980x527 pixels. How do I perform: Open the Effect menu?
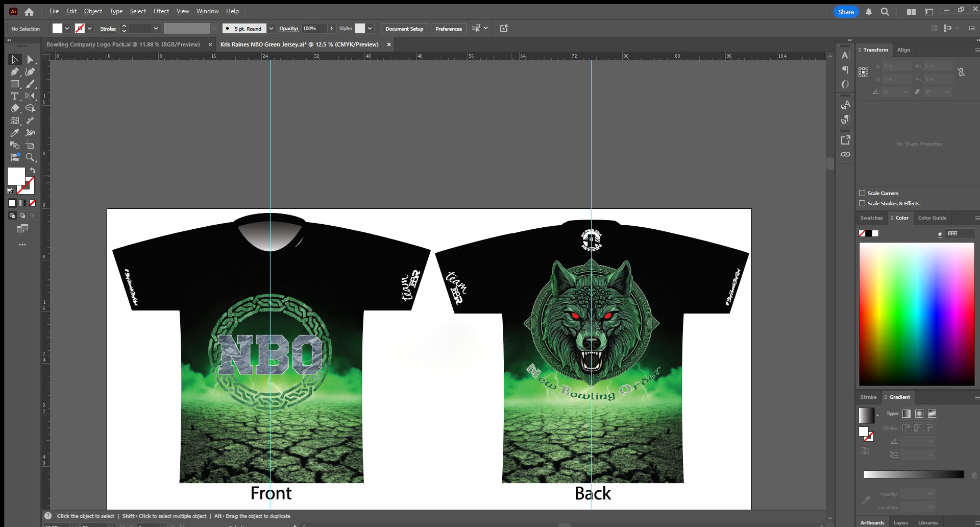[x=161, y=11]
